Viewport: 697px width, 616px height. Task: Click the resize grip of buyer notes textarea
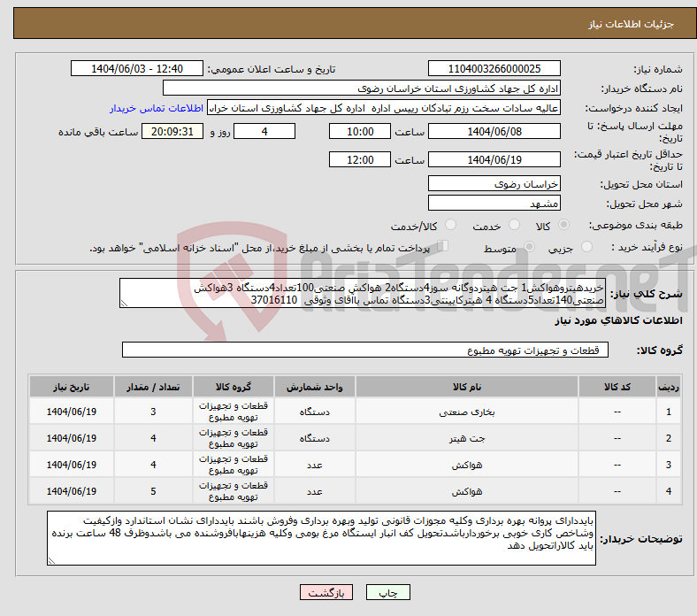pyautogui.click(x=51, y=561)
